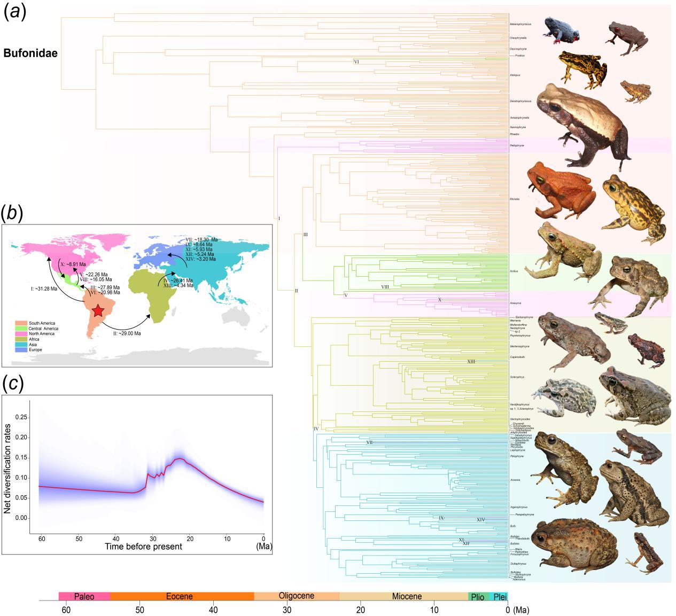Click the Eocene segment of the timescale
676x616 pixels.
(x=182, y=596)
